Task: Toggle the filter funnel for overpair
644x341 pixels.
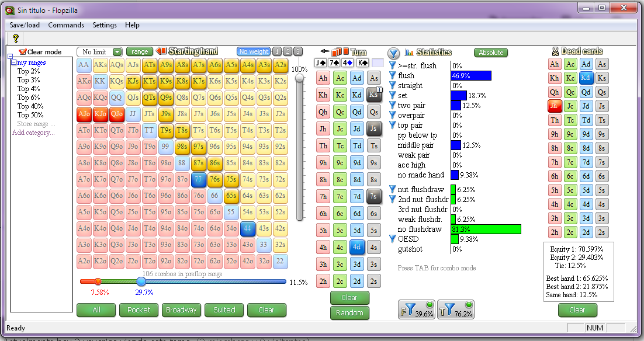Action: pos(392,115)
